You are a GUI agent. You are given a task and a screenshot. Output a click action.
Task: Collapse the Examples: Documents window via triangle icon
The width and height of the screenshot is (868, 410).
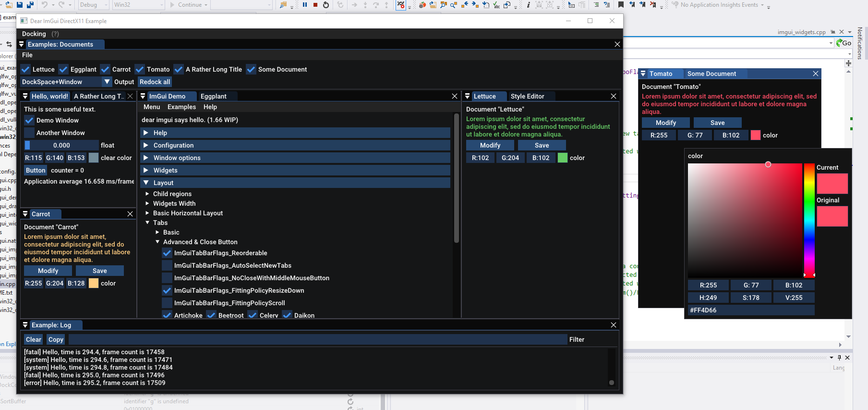pos(22,44)
